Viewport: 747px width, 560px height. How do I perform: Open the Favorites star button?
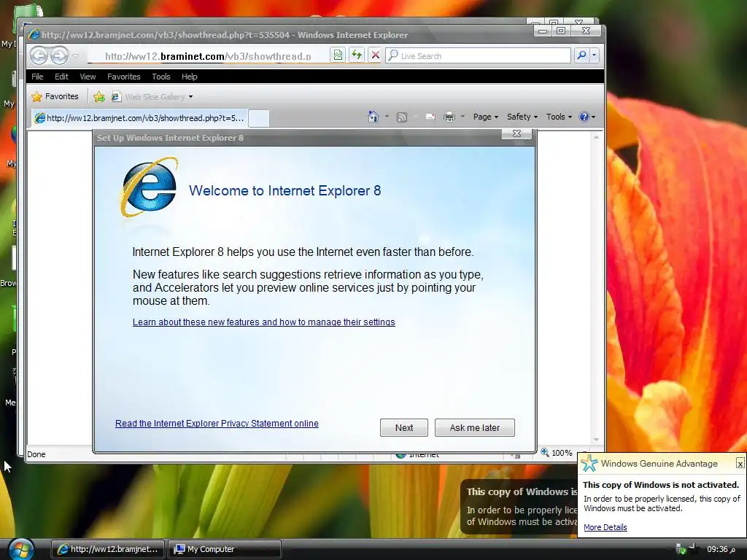point(55,97)
